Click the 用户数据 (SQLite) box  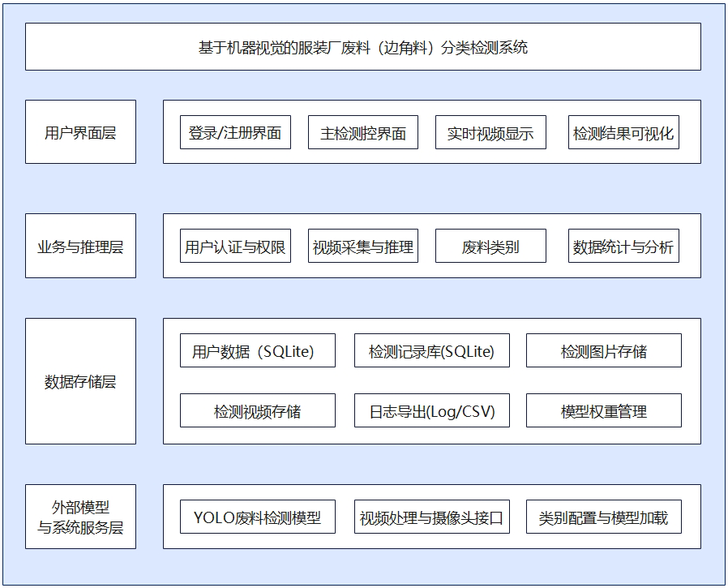tap(257, 351)
